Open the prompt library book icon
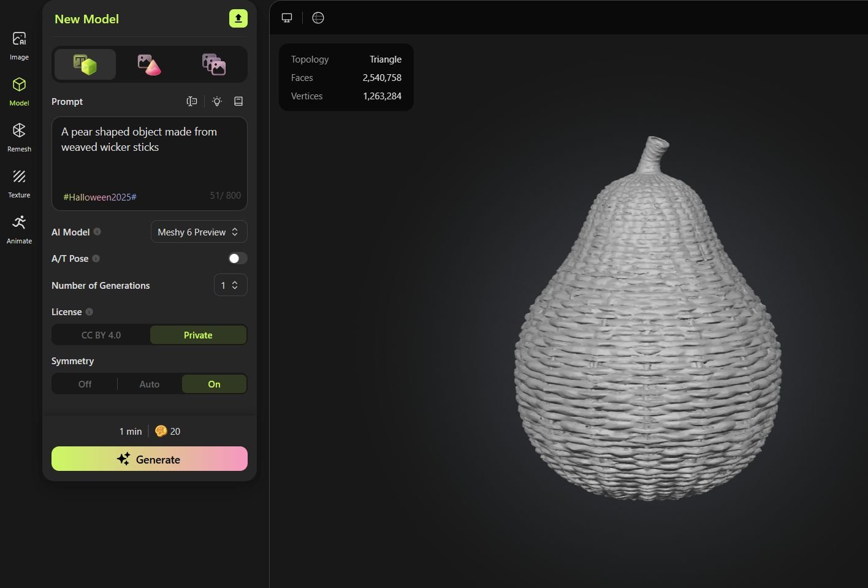This screenshot has width=868, height=588. [238, 101]
